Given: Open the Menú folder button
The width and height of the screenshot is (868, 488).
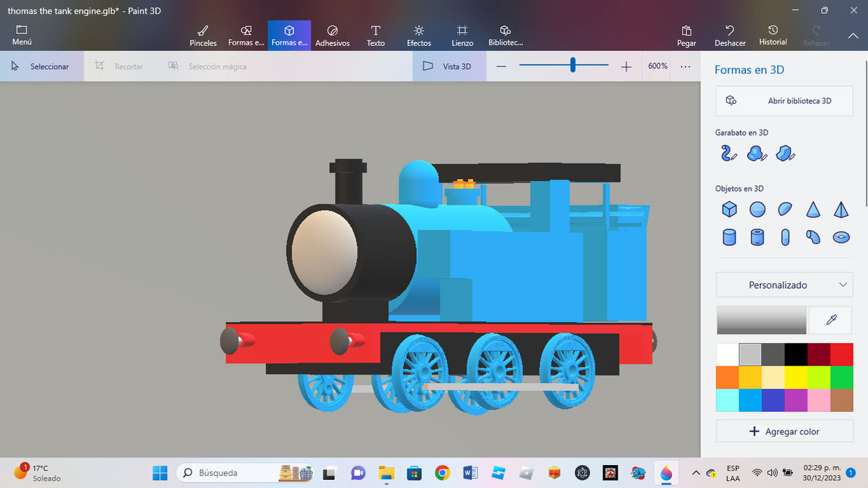Looking at the screenshot, I should tap(22, 35).
